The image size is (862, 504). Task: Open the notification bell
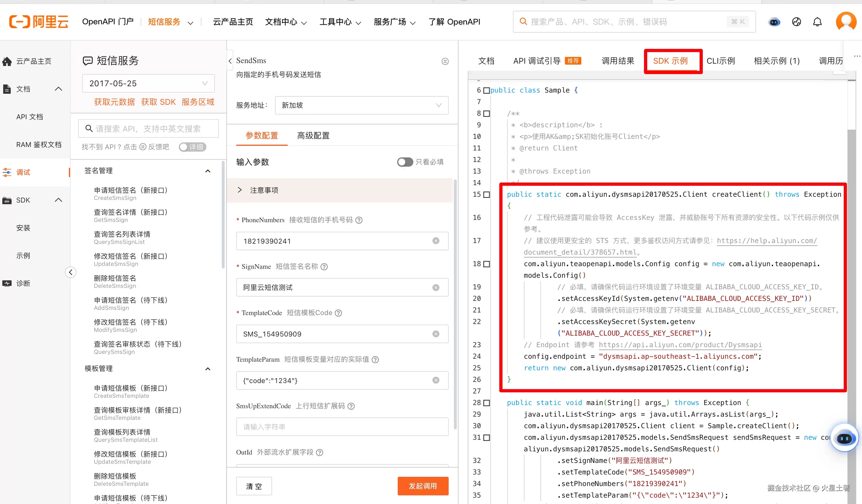(817, 22)
